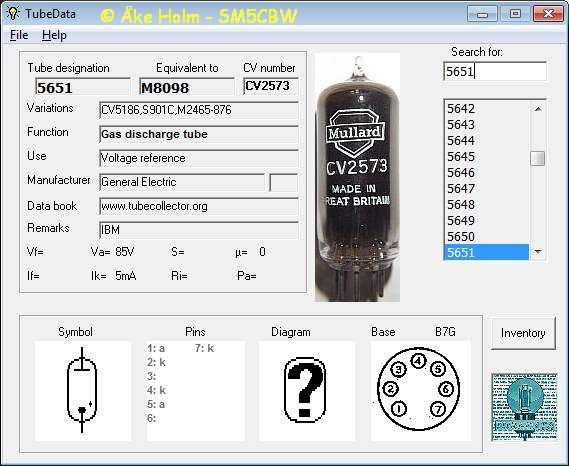Click the tube list scrollbar thumb
569x466 pixels.
coord(538,158)
